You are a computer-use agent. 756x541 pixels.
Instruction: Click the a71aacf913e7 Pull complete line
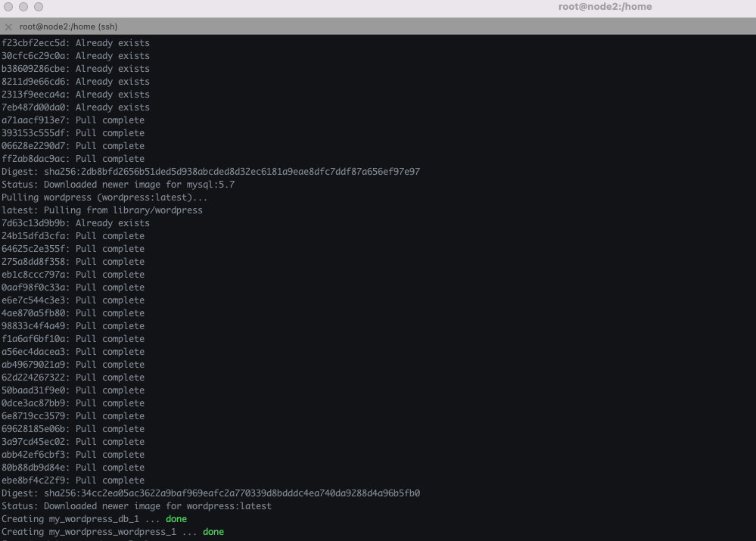[73, 120]
